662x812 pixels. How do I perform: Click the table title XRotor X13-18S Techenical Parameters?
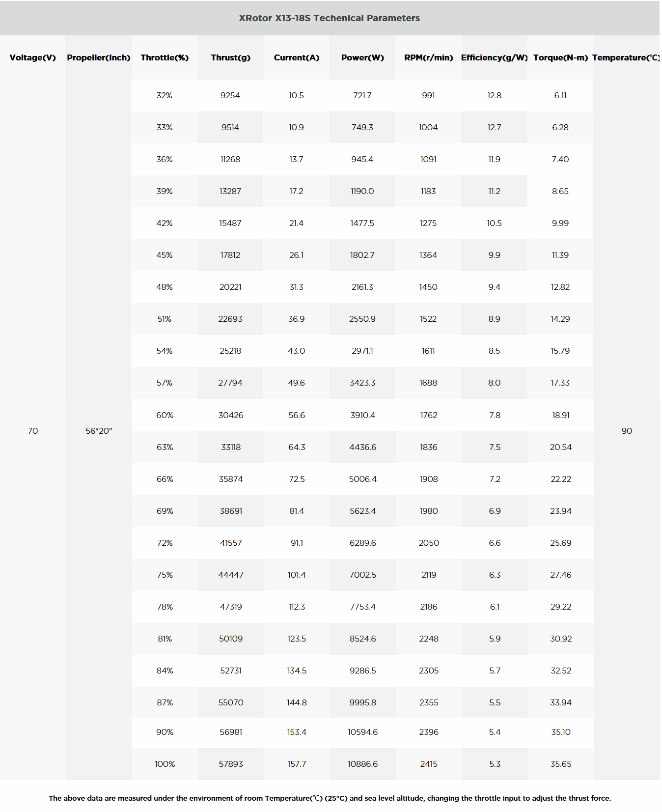(329, 18)
